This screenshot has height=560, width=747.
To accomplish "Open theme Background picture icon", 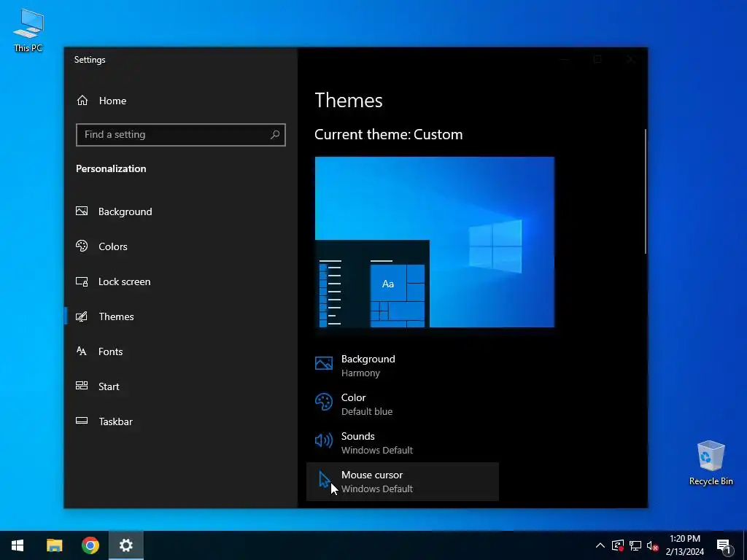I will pyautogui.click(x=323, y=364).
